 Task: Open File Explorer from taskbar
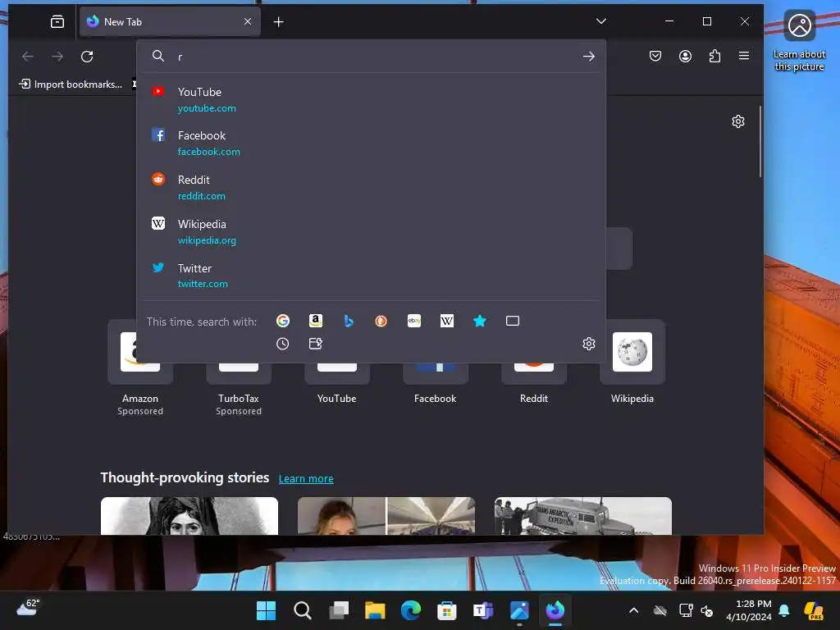[x=375, y=610]
